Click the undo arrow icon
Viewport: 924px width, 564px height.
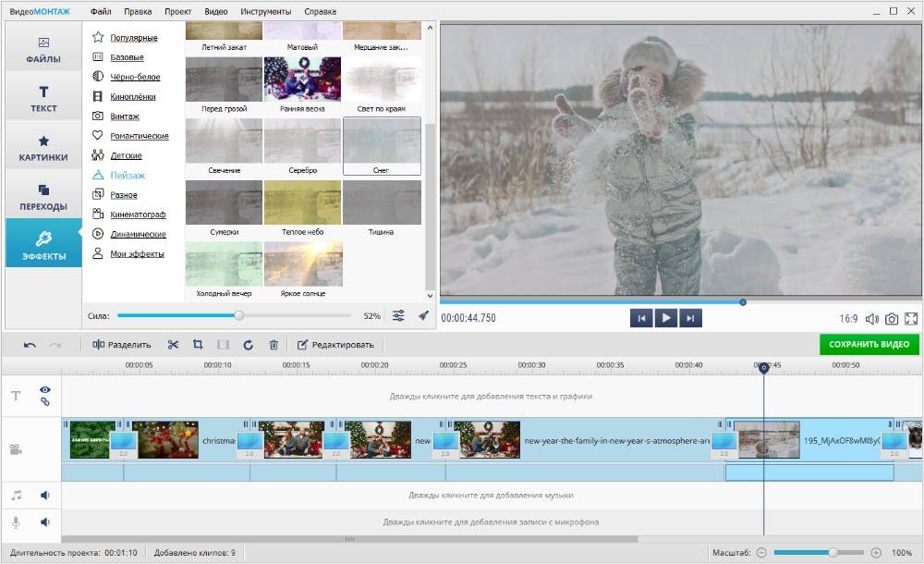[x=30, y=345]
